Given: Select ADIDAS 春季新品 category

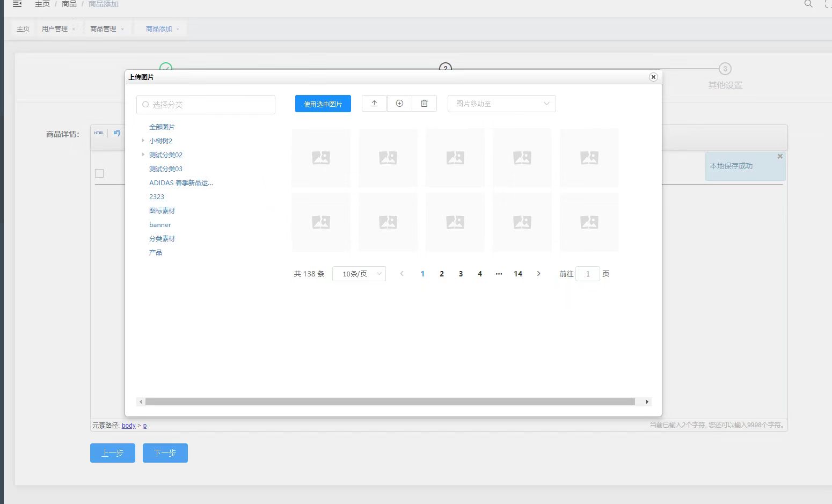Looking at the screenshot, I should tap(181, 182).
